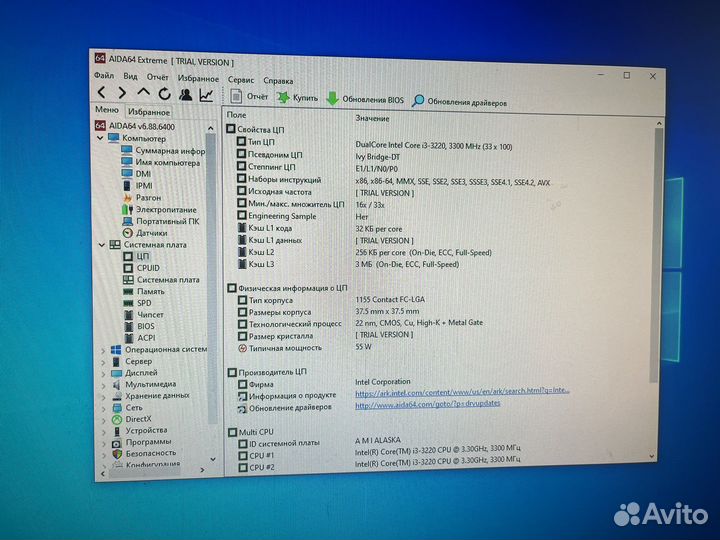The height and width of the screenshot is (540, 720).
Task: Open the Справка menu
Action: pyautogui.click(x=278, y=81)
